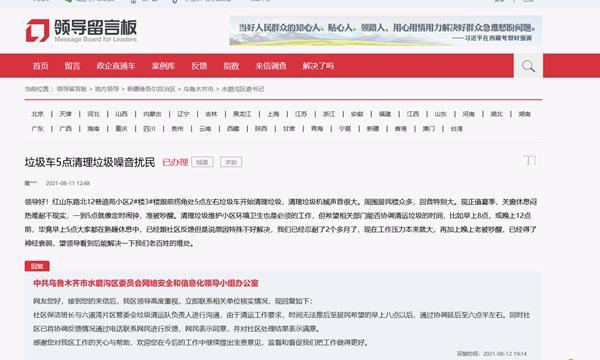Select 安徽 in the province list
This screenshot has height=360, width=600.
coord(357,114)
